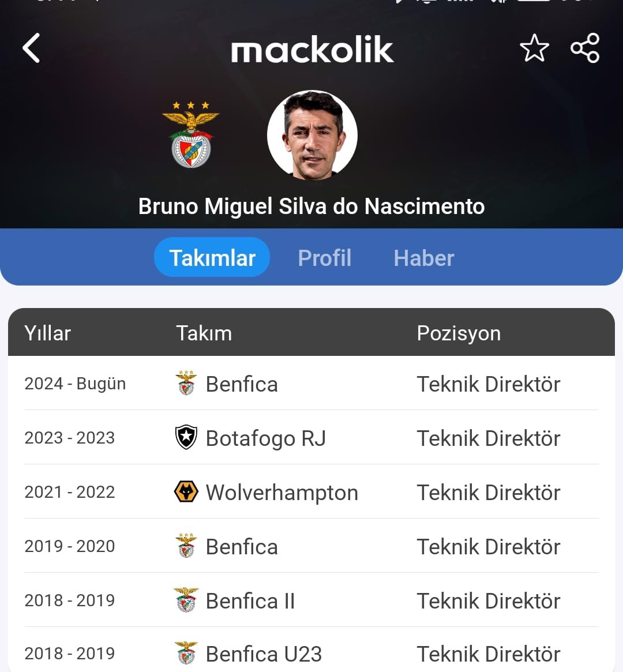Add coach to favorites with star icon
The height and width of the screenshot is (672, 623).
534,48
